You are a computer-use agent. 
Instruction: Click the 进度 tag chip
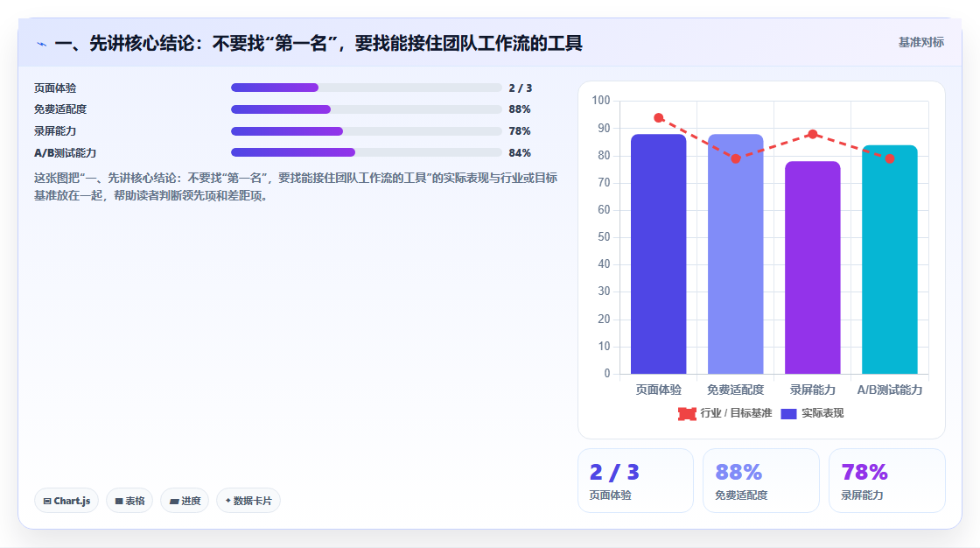185,501
